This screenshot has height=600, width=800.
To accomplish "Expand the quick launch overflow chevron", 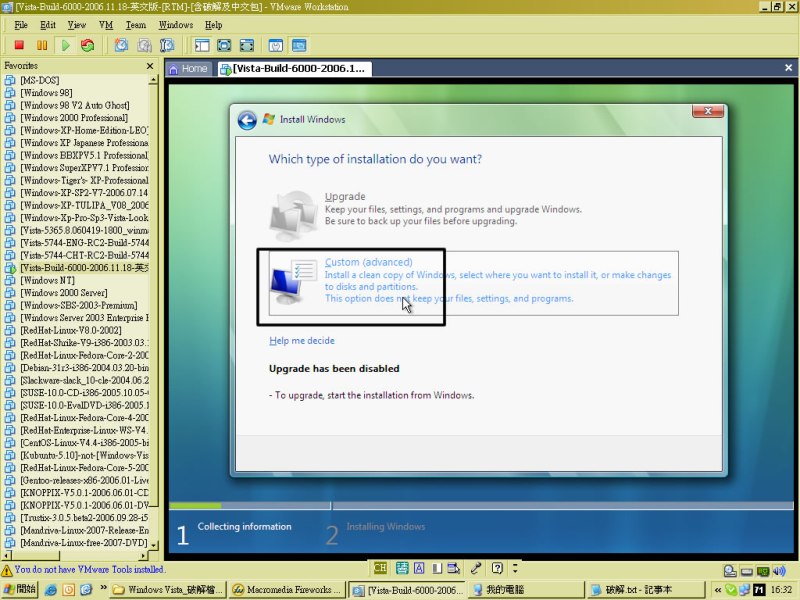I will pos(103,588).
